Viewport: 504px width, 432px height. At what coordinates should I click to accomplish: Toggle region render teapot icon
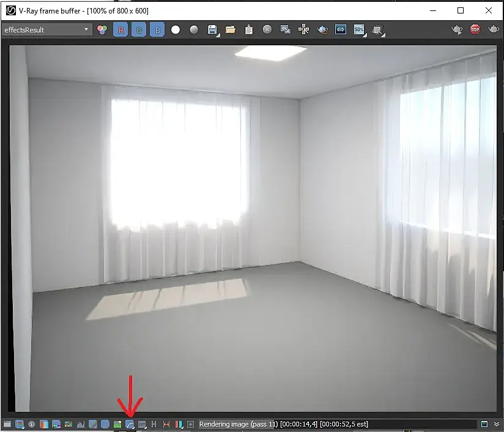(x=322, y=30)
